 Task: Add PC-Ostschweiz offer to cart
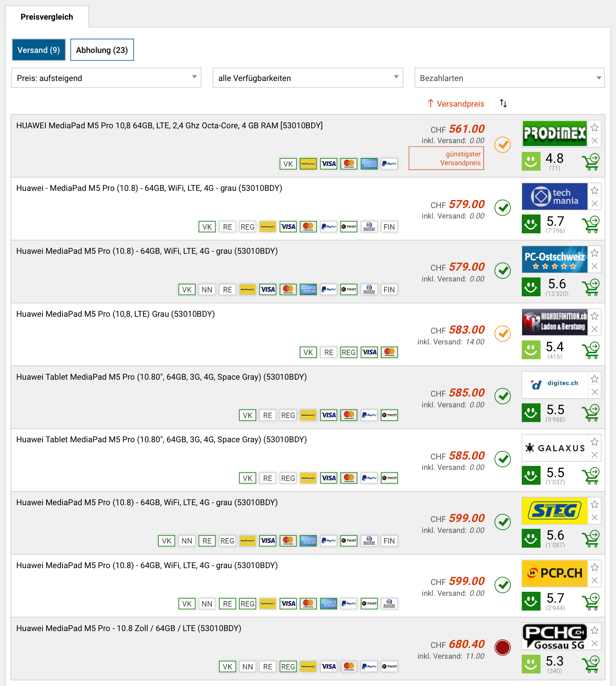pos(591,287)
